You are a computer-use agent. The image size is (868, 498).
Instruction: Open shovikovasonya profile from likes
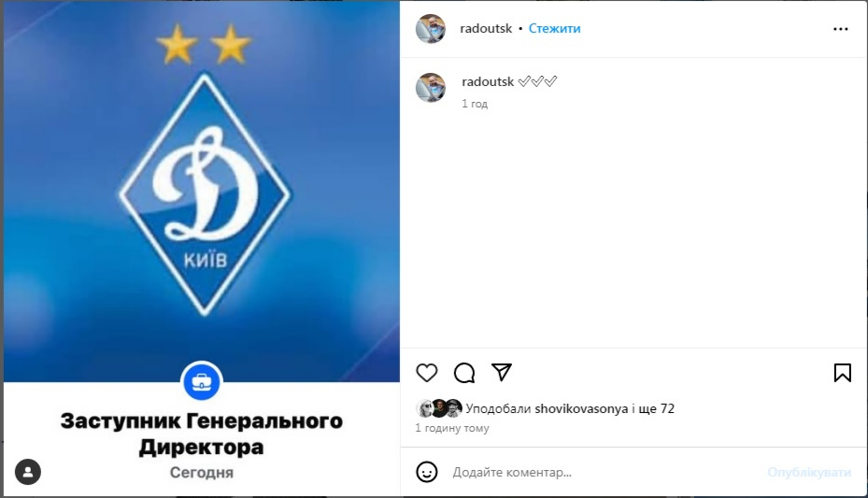tap(581, 409)
